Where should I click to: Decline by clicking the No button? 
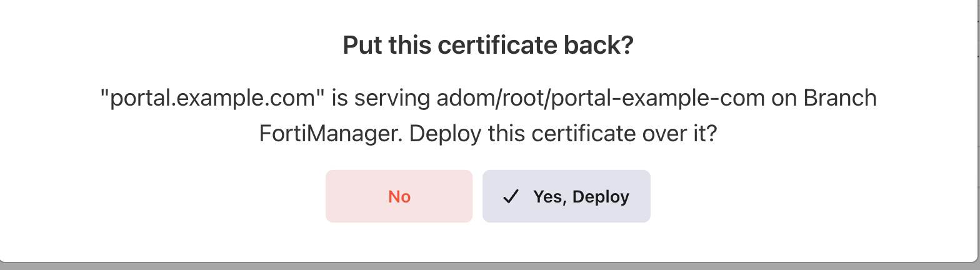[x=399, y=196]
